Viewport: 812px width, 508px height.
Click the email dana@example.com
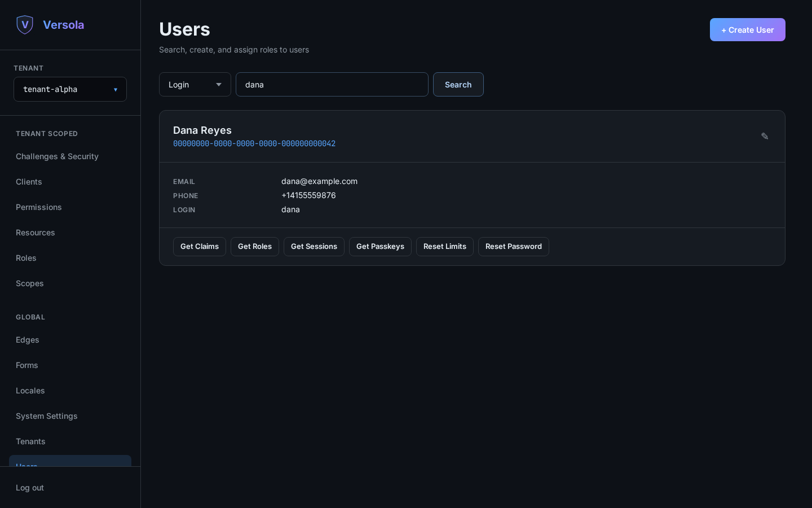(319, 181)
